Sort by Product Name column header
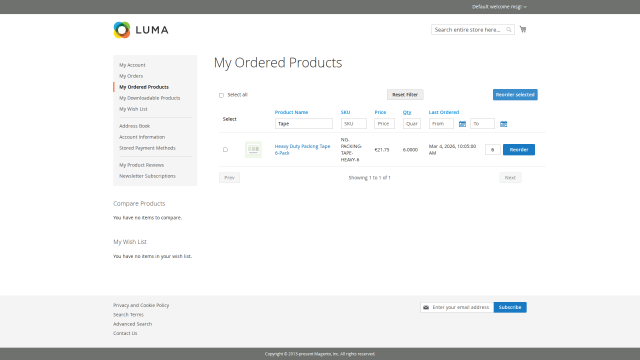The height and width of the screenshot is (360, 640). point(291,112)
